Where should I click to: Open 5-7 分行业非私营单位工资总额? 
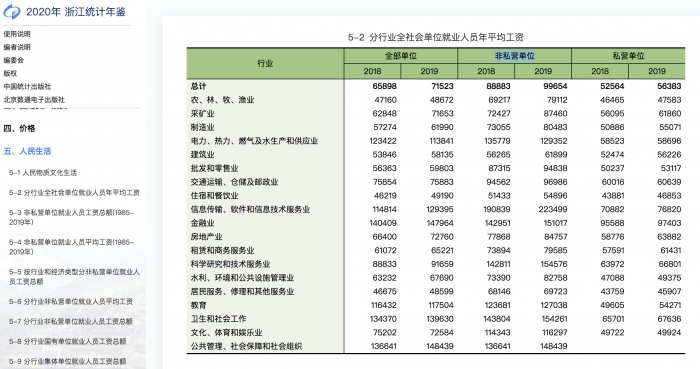coord(71,322)
